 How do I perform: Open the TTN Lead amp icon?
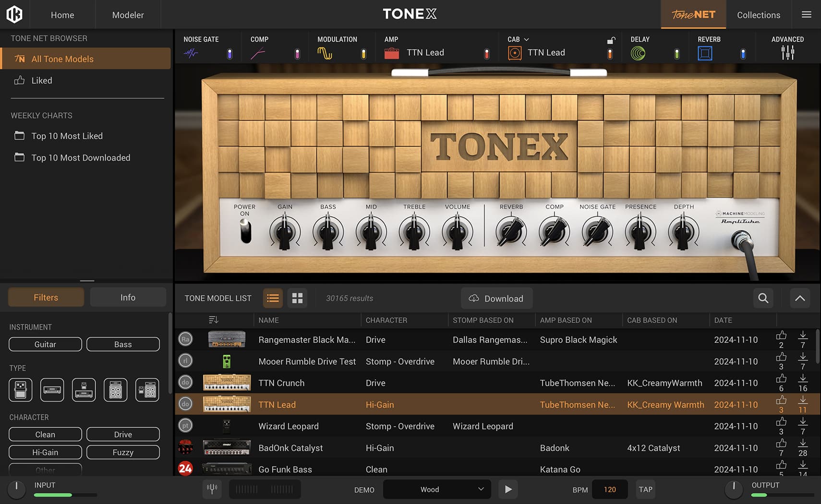[x=392, y=53]
